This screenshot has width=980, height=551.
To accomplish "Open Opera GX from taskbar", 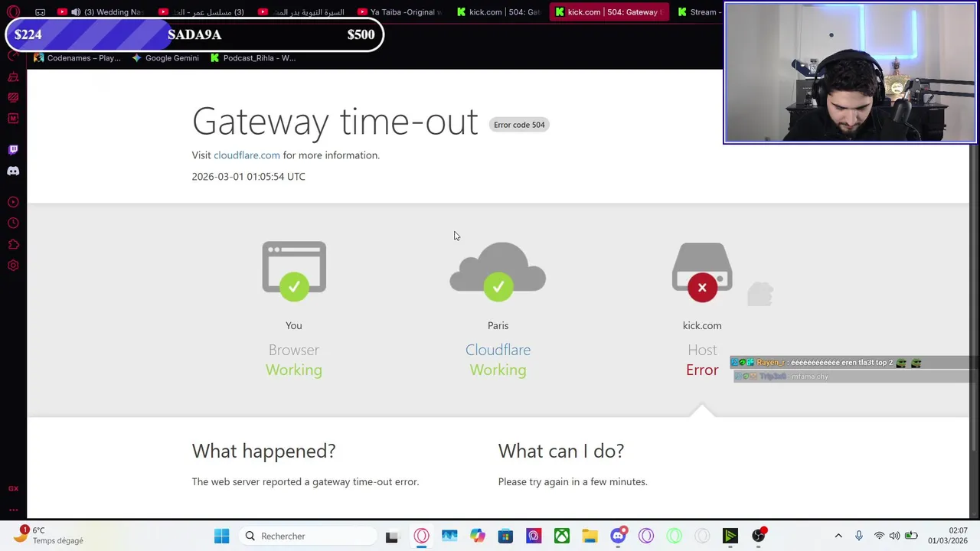I will [x=421, y=536].
